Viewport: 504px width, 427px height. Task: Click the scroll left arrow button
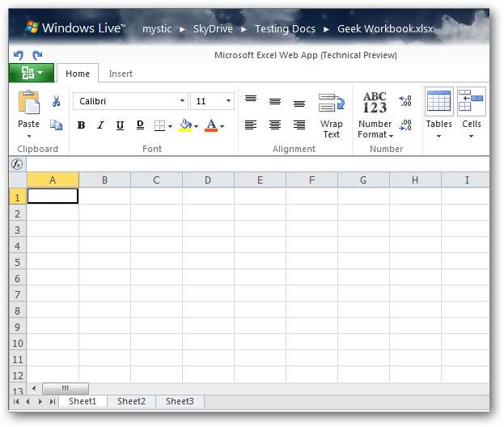point(35,388)
